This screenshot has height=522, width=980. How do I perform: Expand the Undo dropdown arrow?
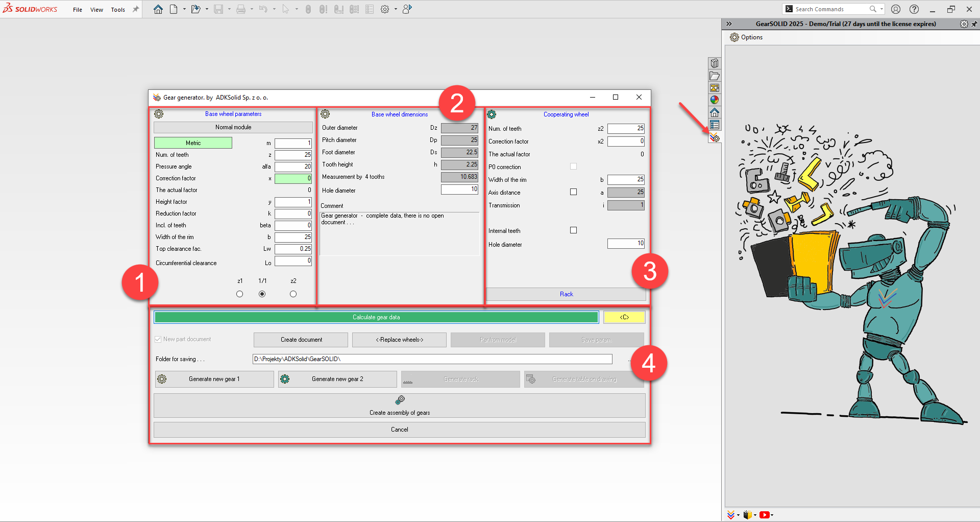click(274, 9)
